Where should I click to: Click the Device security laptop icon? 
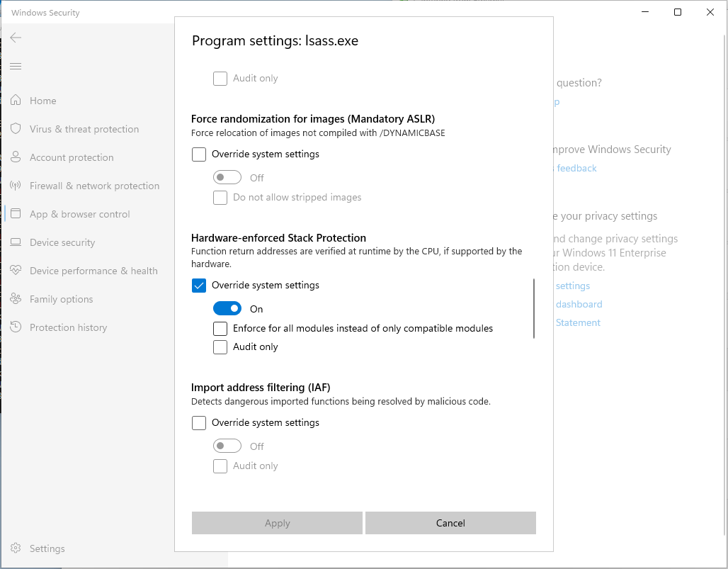coord(16,242)
